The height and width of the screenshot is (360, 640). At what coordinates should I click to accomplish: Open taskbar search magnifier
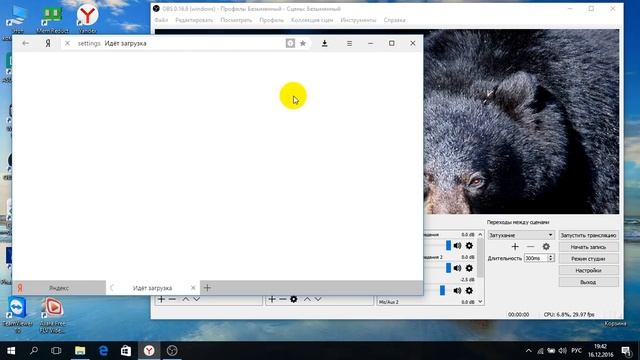coord(34,351)
